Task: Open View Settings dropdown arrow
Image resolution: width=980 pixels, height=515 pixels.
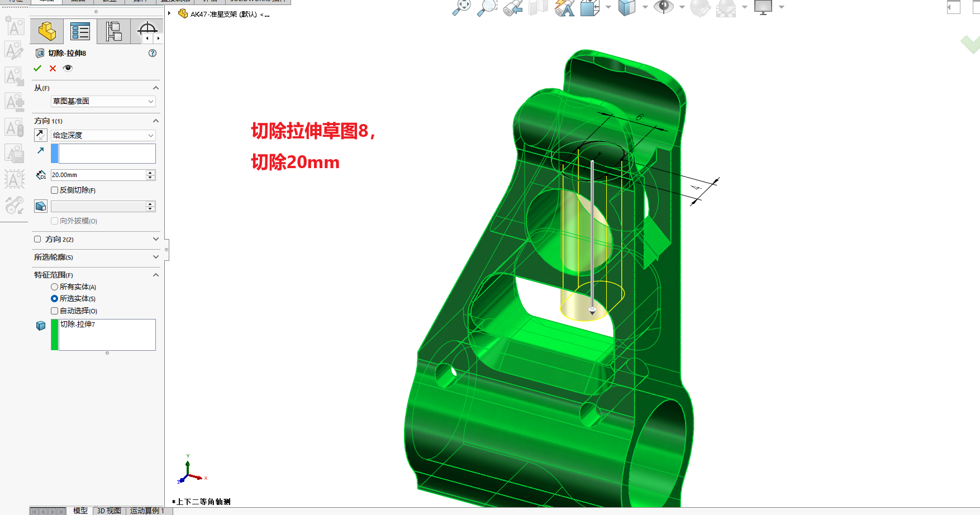Action: pos(782,7)
